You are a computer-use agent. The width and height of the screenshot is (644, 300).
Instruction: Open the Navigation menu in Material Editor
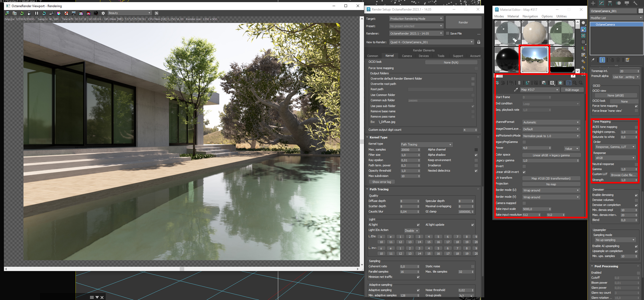pyautogui.click(x=530, y=16)
